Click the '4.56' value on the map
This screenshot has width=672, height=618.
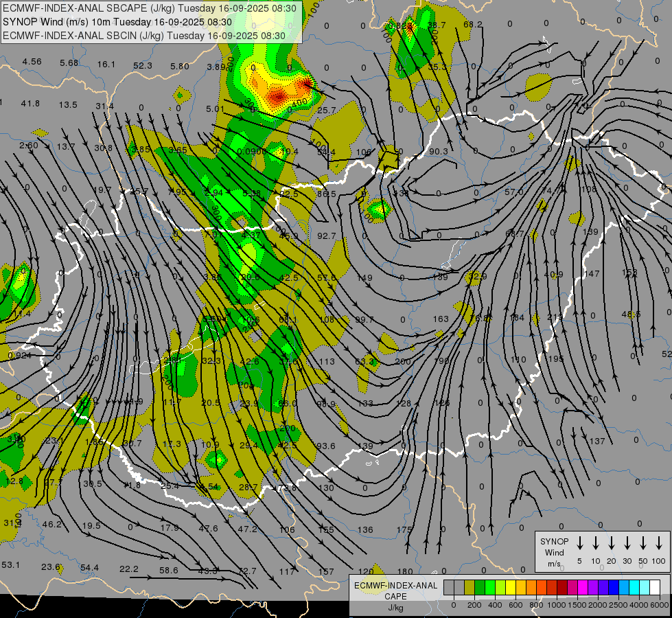[32, 61]
